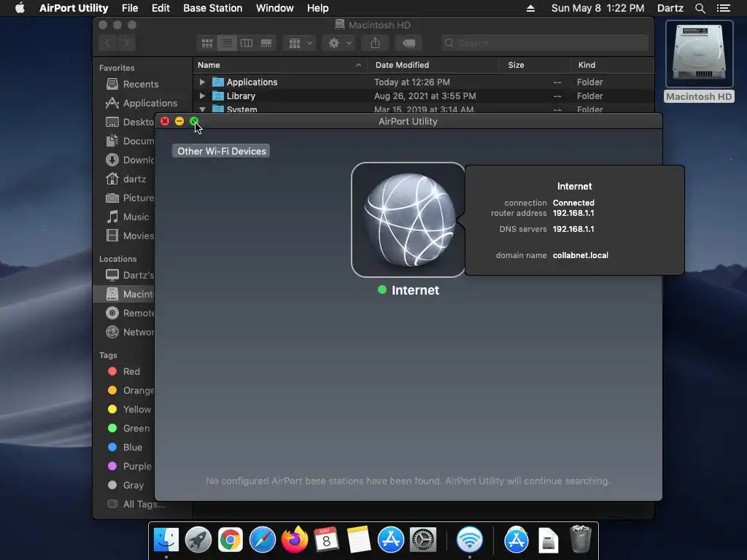
Task: Click the Library folder name in Finder
Action: [x=241, y=96]
